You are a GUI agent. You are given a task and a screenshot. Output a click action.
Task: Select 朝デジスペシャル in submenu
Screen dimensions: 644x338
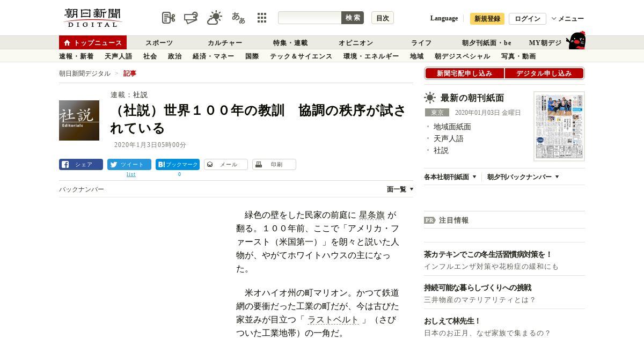click(x=462, y=56)
